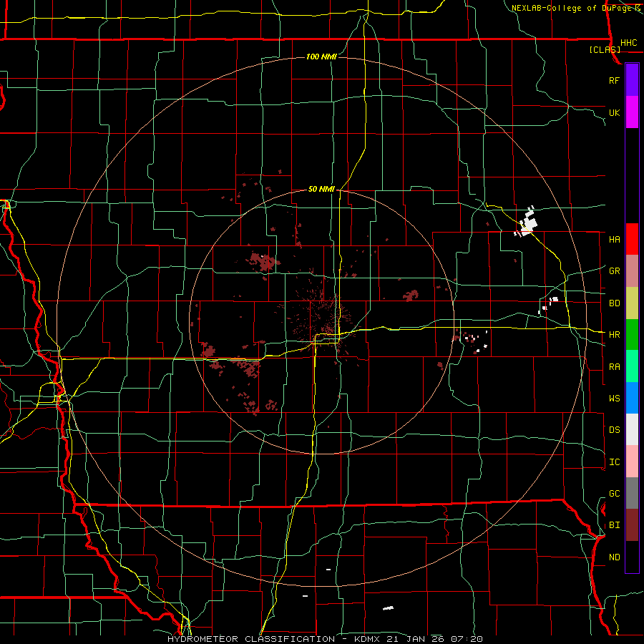Click the HHC product label

tap(628, 43)
